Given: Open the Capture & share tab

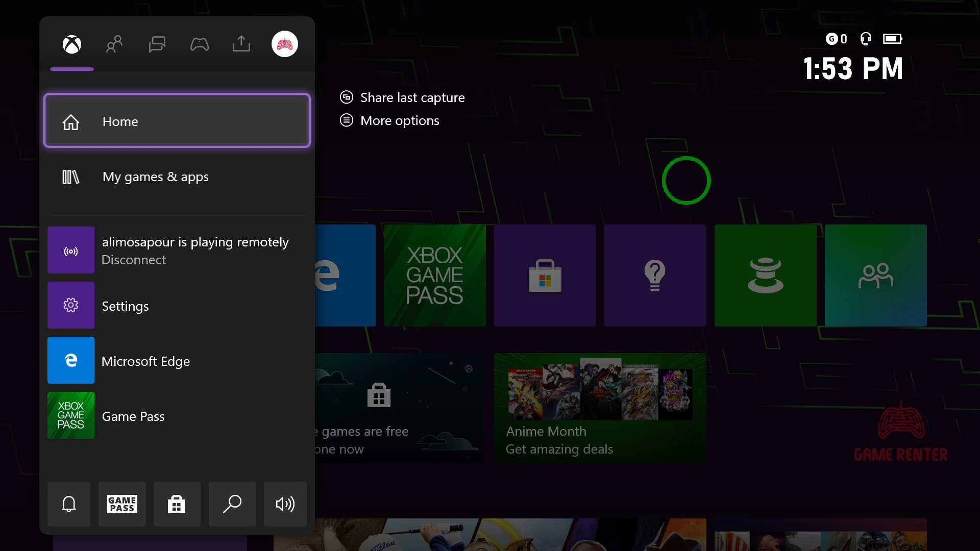Looking at the screenshot, I should (x=241, y=44).
